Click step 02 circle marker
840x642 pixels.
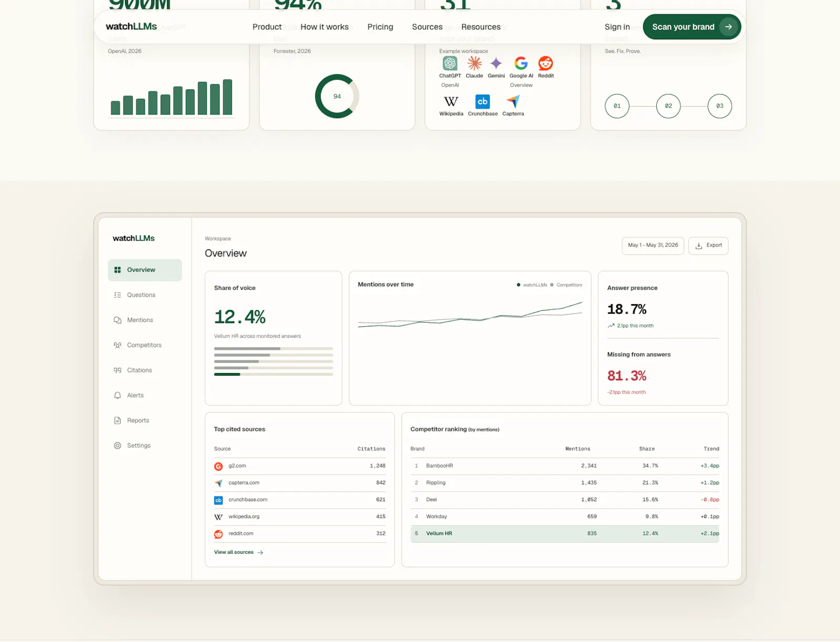coord(668,106)
